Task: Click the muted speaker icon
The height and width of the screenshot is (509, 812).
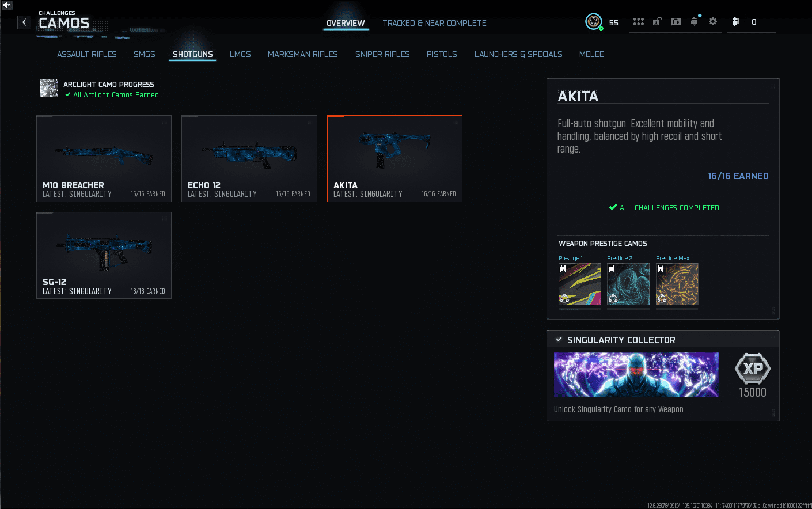Action: (x=7, y=5)
